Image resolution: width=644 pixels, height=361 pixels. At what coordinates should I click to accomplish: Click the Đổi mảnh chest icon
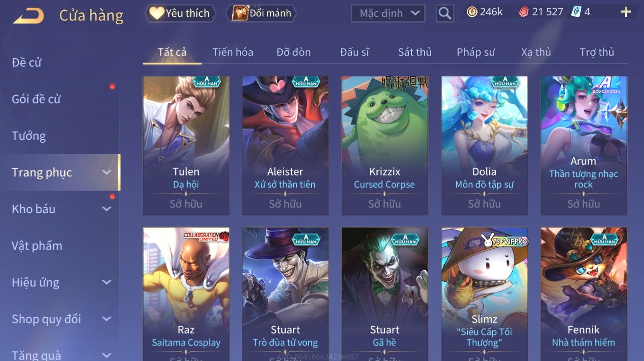[x=240, y=13]
